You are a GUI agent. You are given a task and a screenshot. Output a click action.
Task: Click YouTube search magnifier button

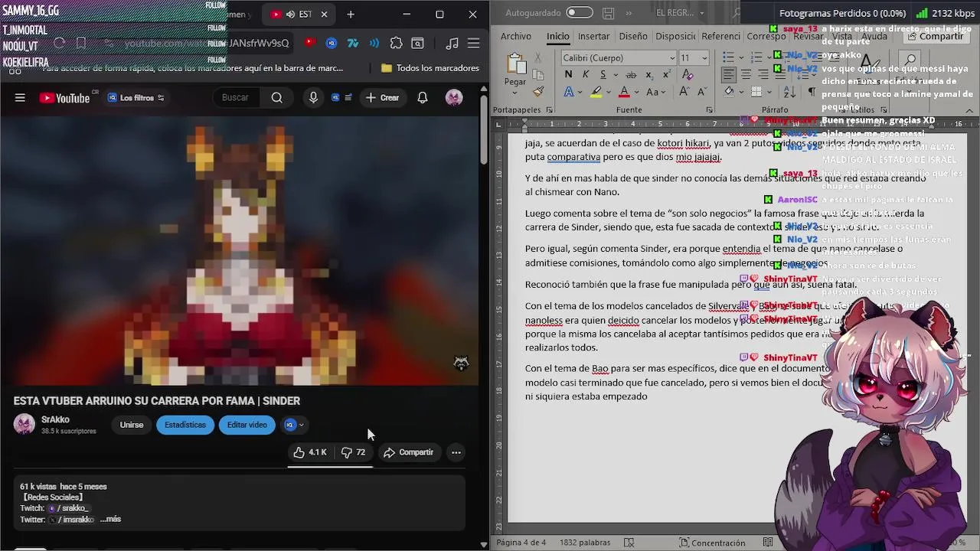tap(276, 97)
